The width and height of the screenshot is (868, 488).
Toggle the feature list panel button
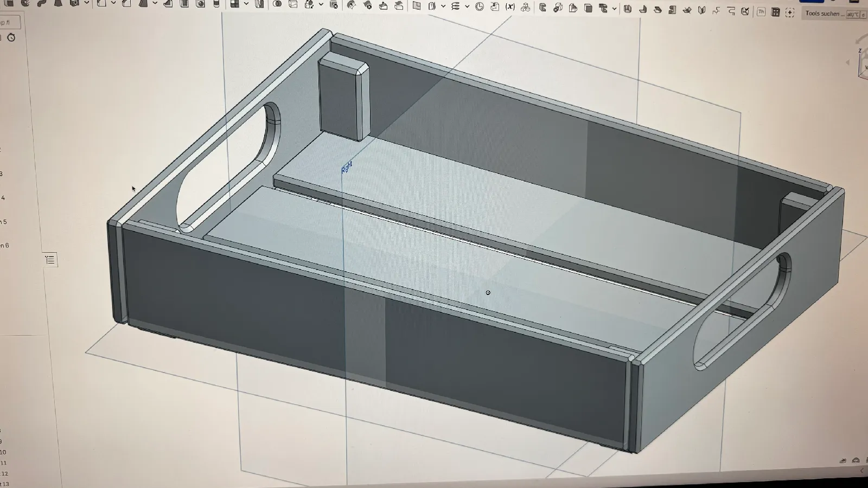tap(50, 260)
